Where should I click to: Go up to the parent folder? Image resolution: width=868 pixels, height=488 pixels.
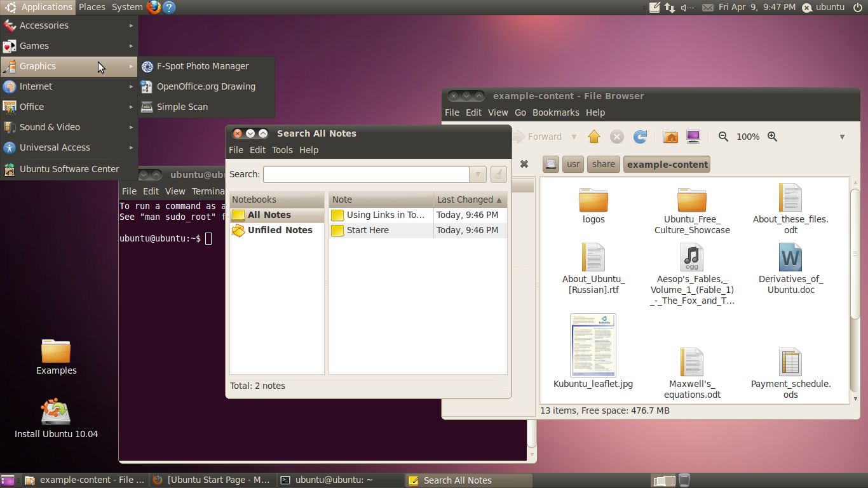[x=594, y=137]
